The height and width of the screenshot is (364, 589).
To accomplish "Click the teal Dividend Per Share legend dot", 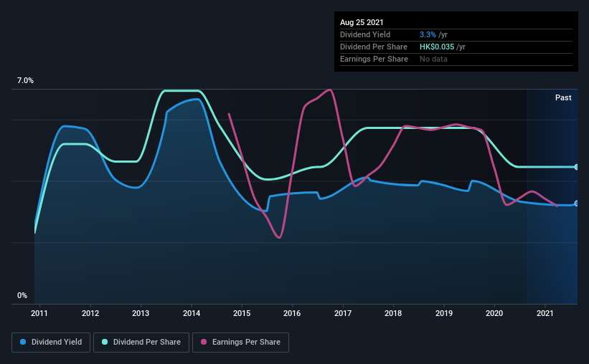I will (x=105, y=342).
